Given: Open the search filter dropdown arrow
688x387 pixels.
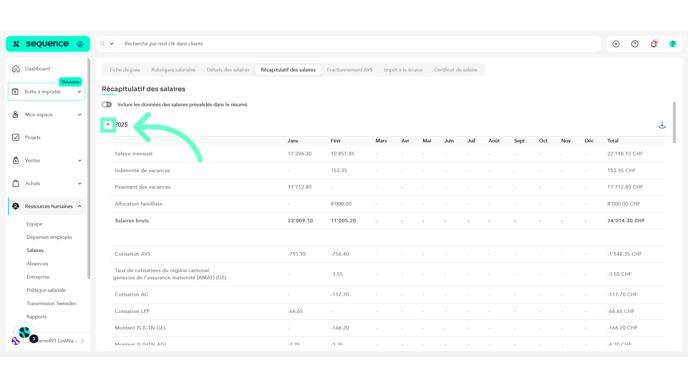Looking at the screenshot, I should point(111,44).
